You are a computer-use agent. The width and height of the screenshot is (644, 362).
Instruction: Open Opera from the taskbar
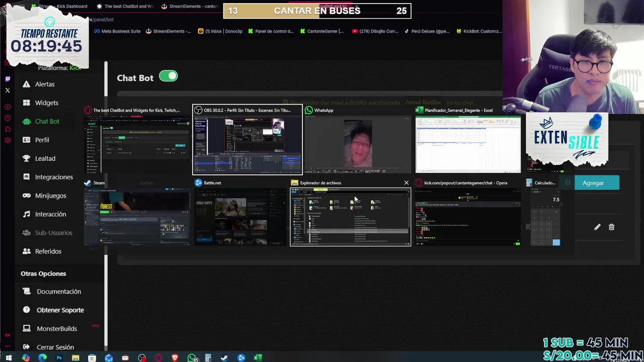(158, 358)
